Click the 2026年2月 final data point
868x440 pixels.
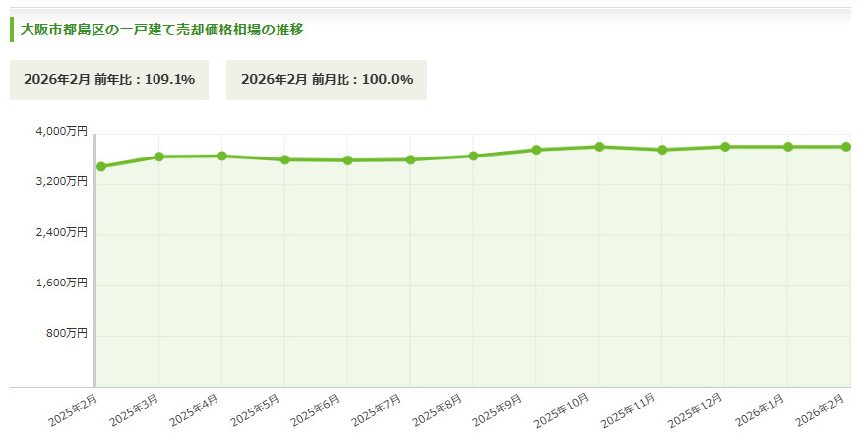[x=846, y=147]
